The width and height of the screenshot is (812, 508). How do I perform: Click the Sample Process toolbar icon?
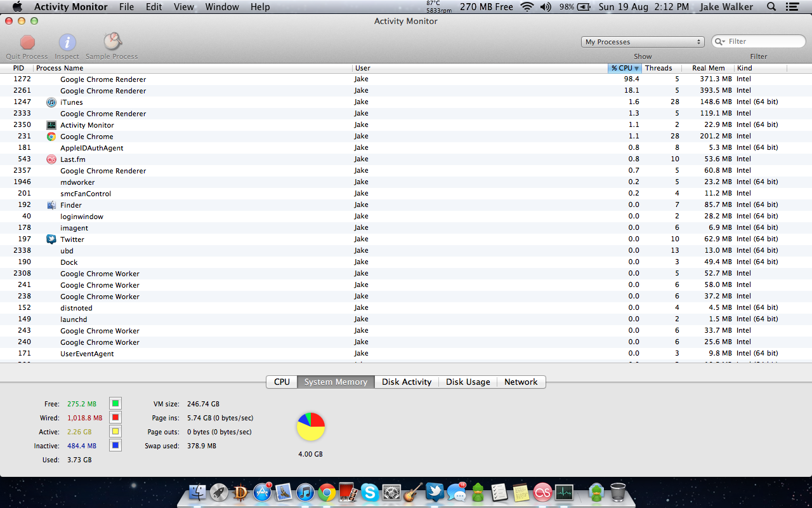[112, 42]
